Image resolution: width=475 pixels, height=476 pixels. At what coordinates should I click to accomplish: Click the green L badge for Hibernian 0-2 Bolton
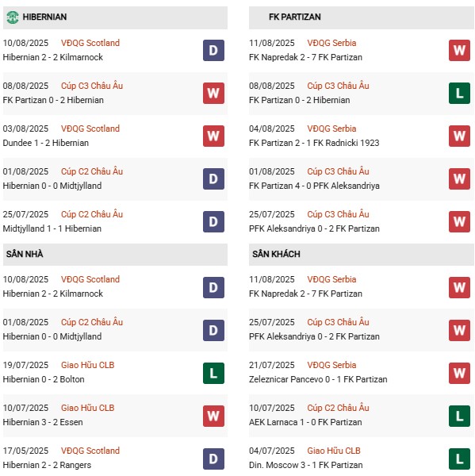pos(213,373)
